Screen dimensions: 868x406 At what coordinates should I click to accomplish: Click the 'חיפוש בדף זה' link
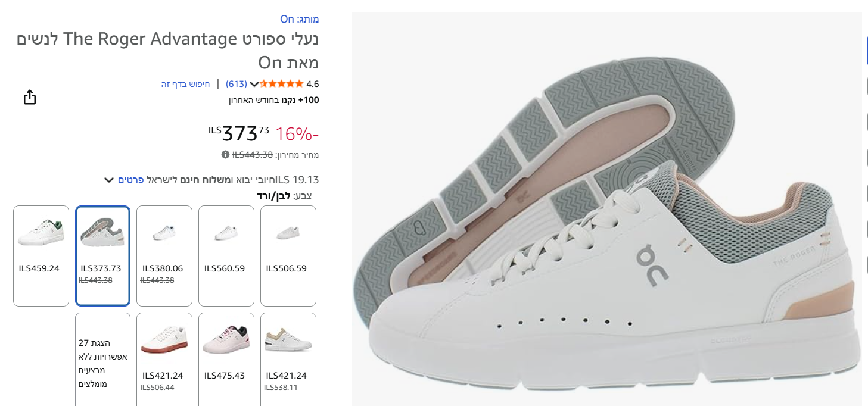(185, 84)
